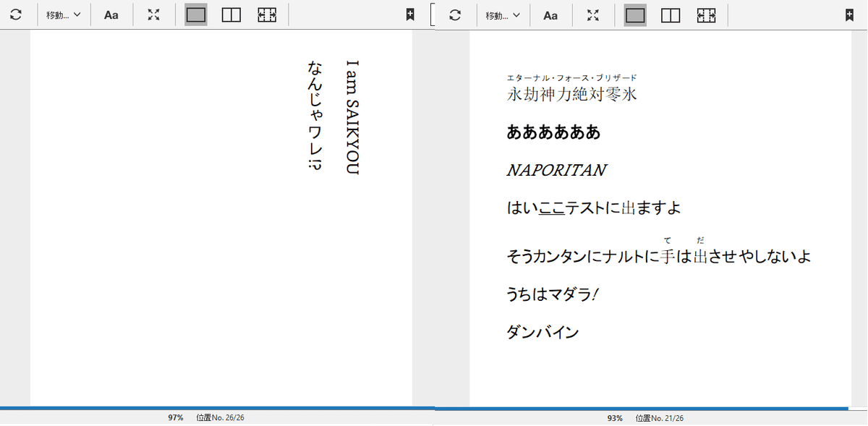Select fit-width column view in left window

pos(267,14)
